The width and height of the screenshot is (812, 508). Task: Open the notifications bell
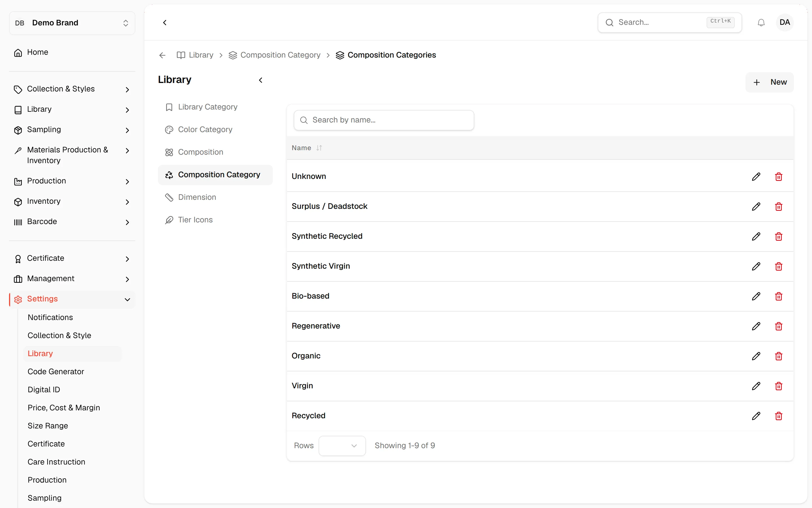(x=761, y=23)
